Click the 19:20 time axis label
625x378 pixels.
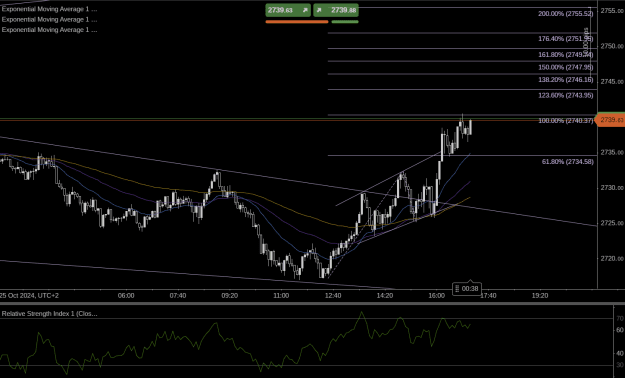tap(540, 295)
